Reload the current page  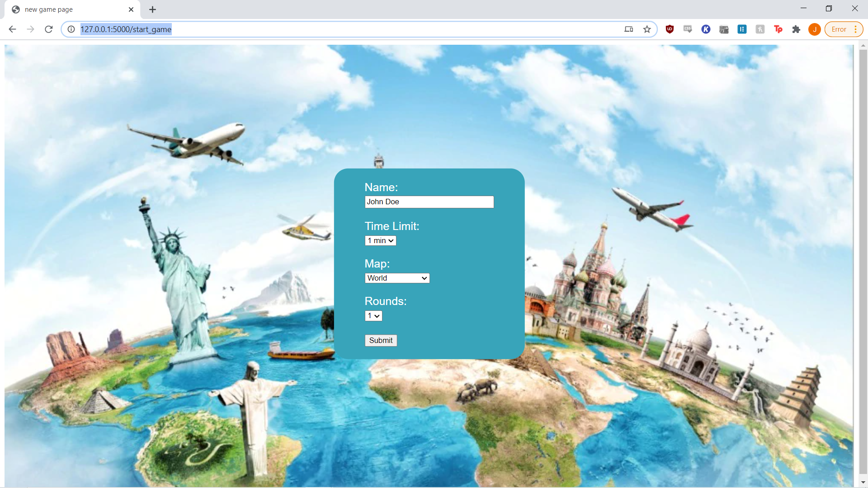tap(49, 29)
